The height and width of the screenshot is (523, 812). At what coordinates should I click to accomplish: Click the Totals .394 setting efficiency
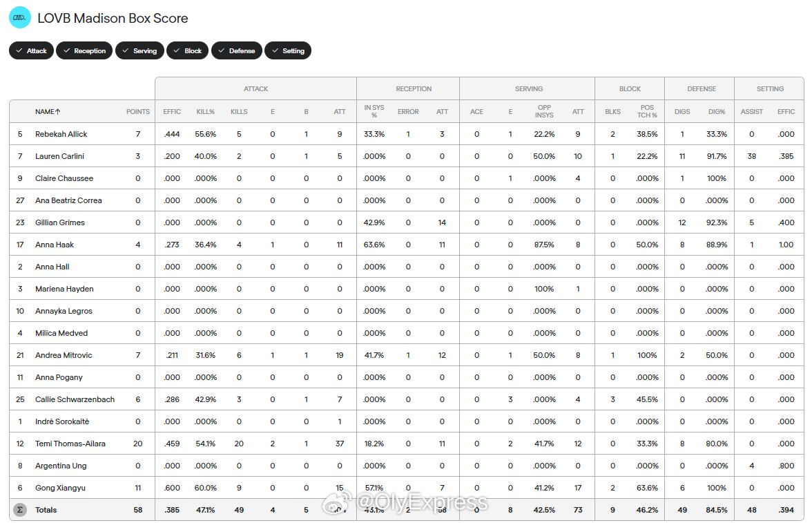click(x=786, y=510)
